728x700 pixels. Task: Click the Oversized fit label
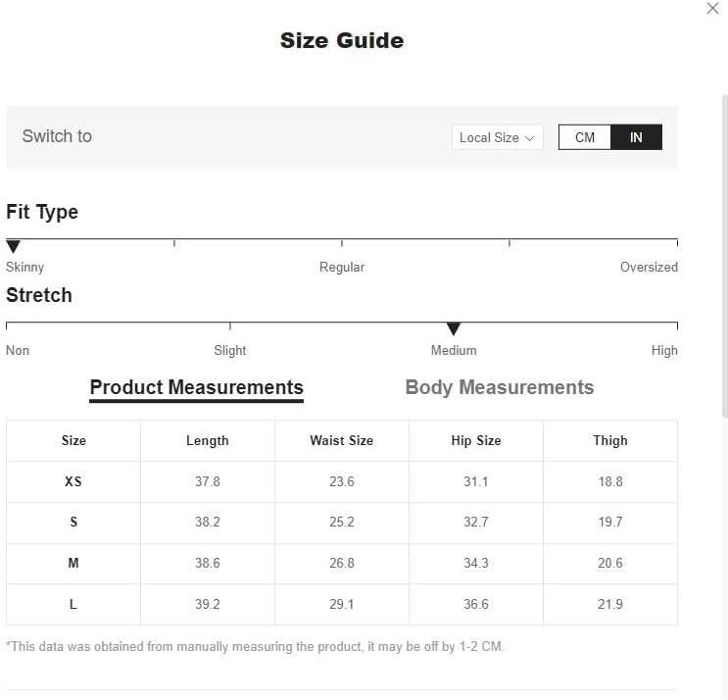tap(649, 267)
